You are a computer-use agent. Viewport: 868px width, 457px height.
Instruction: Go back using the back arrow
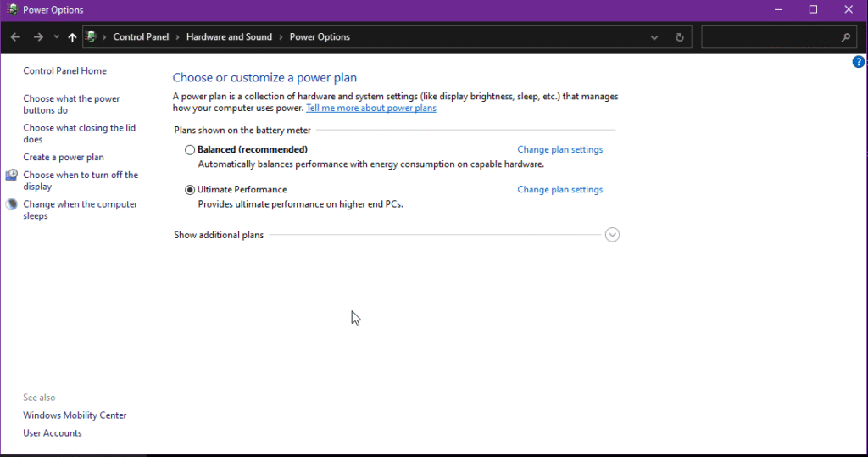15,37
